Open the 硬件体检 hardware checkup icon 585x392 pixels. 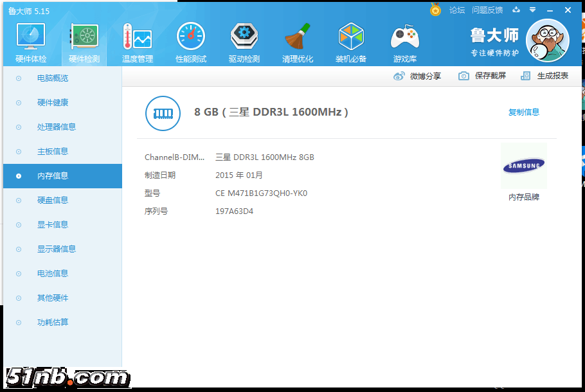coord(31,39)
